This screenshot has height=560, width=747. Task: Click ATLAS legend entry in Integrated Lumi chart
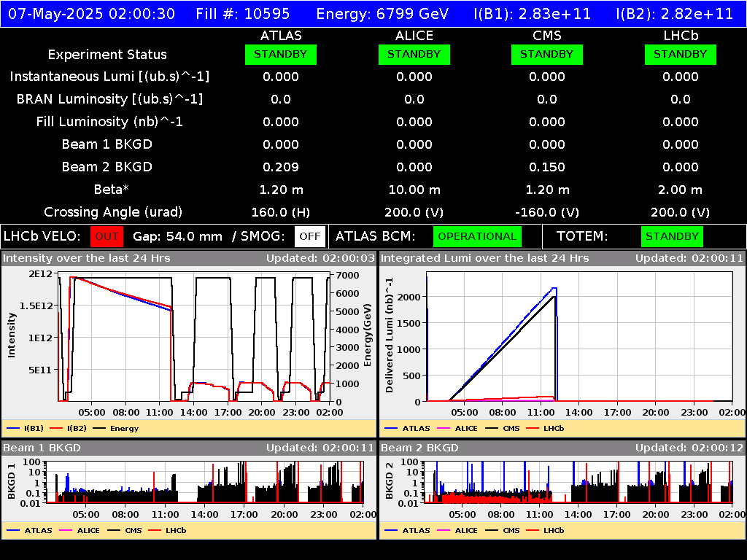tap(407, 428)
